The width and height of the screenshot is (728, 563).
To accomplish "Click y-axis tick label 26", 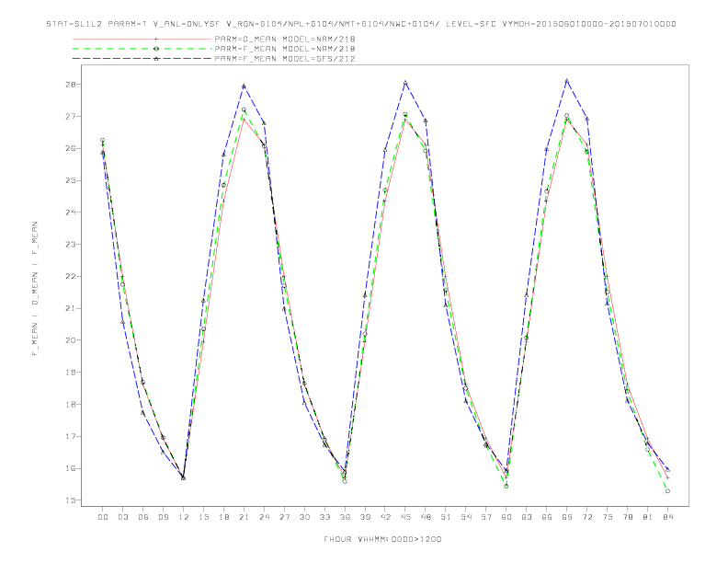I will 73,149.
